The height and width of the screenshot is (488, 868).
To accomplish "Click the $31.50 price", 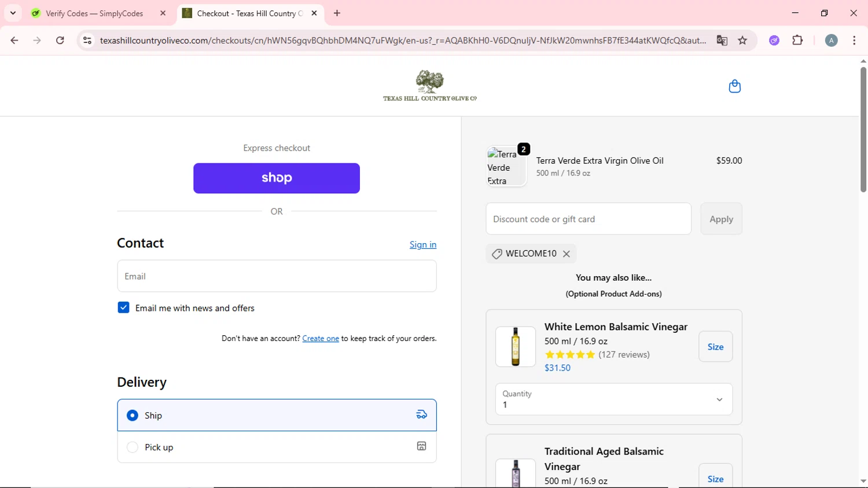I will (557, 368).
